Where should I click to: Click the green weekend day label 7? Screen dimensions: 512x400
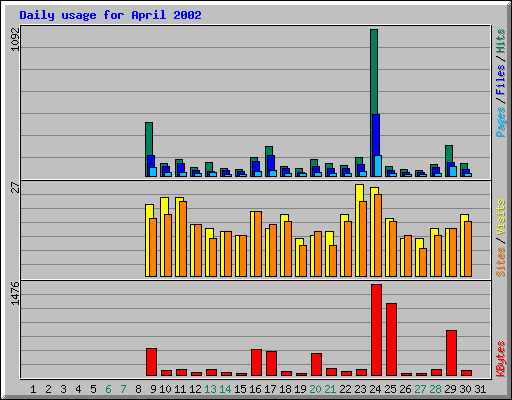pyautogui.click(x=123, y=389)
